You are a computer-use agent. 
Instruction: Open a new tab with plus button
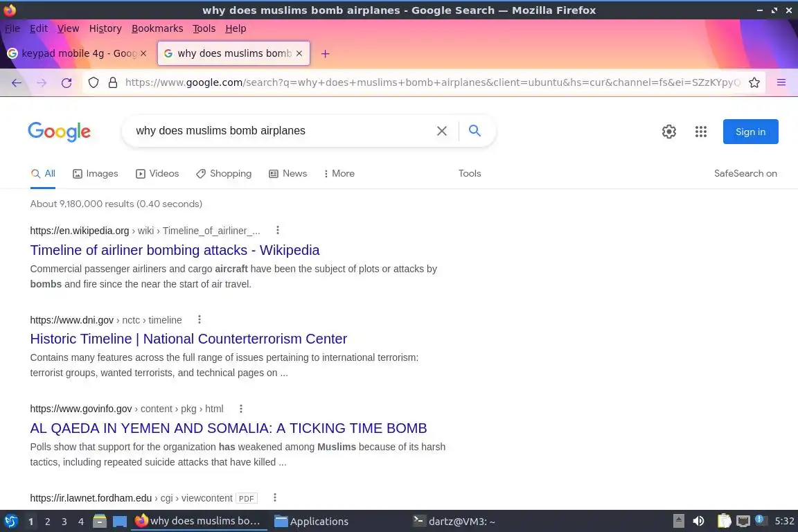(x=325, y=53)
